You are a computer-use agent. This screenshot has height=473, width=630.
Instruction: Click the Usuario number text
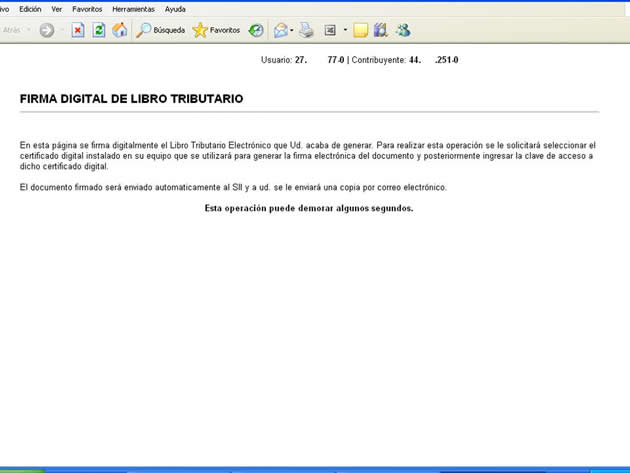pyautogui.click(x=319, y=60)
